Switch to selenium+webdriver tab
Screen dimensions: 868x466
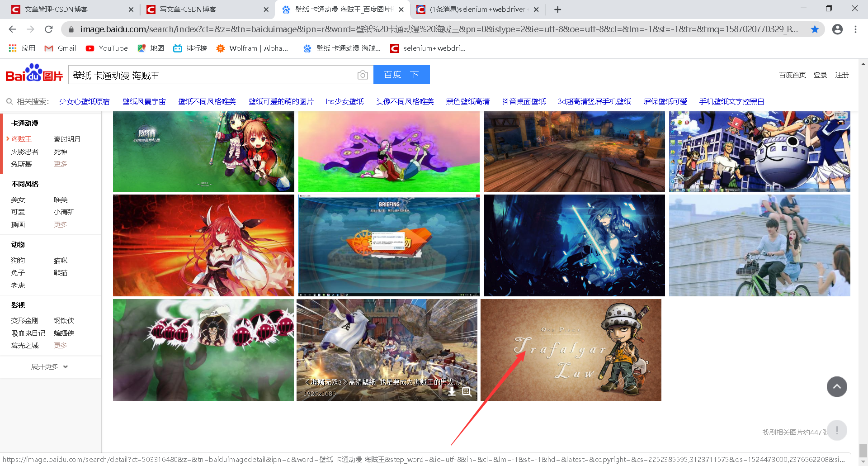click(477, 10)
